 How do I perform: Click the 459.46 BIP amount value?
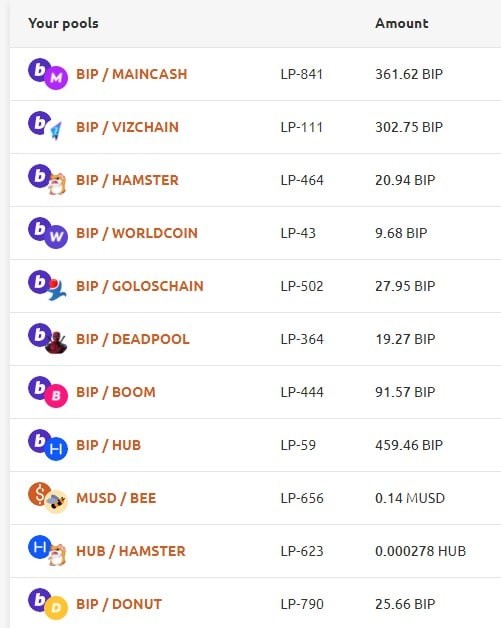pos(409,445)
